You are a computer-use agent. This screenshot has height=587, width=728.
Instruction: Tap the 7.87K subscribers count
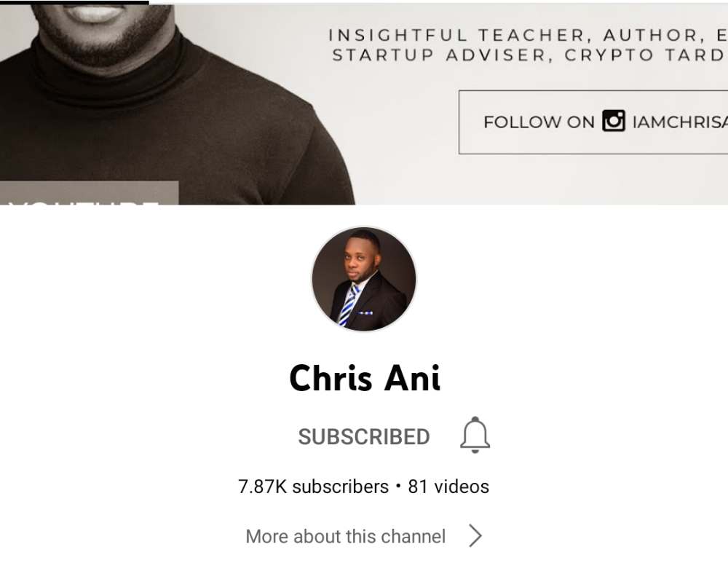313,486
